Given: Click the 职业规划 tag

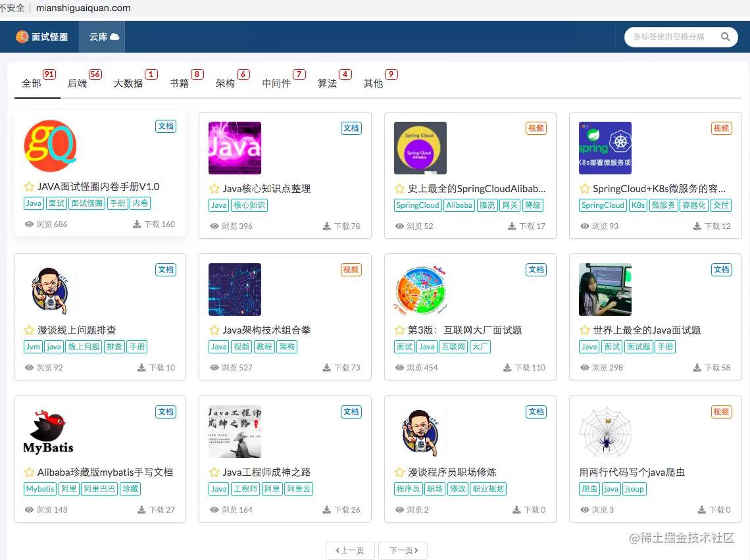Looking at the screenshot, I should [488, 489].
